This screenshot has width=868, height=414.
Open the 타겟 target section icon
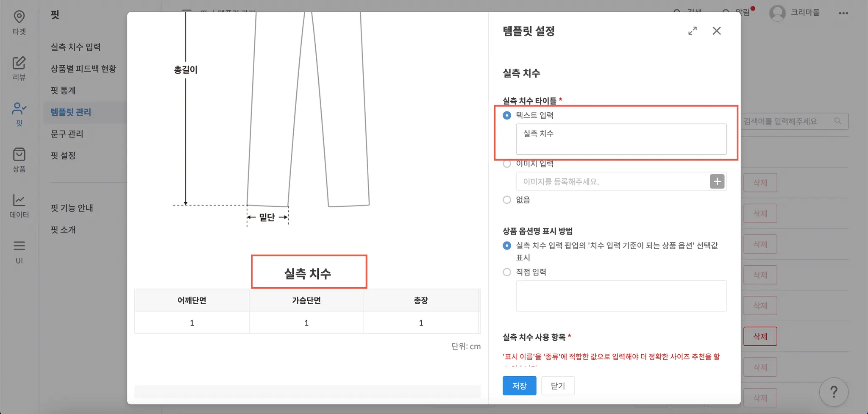[x=19, y=17]
